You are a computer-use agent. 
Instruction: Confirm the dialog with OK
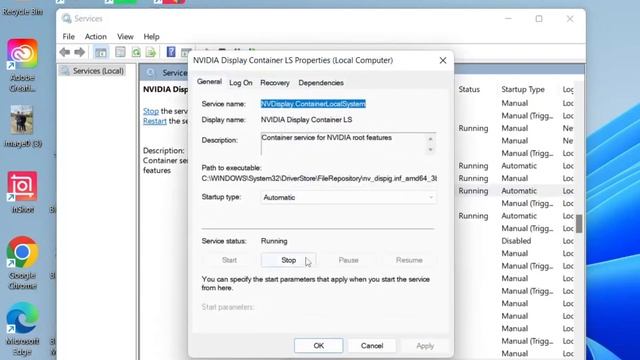(318, 346)
